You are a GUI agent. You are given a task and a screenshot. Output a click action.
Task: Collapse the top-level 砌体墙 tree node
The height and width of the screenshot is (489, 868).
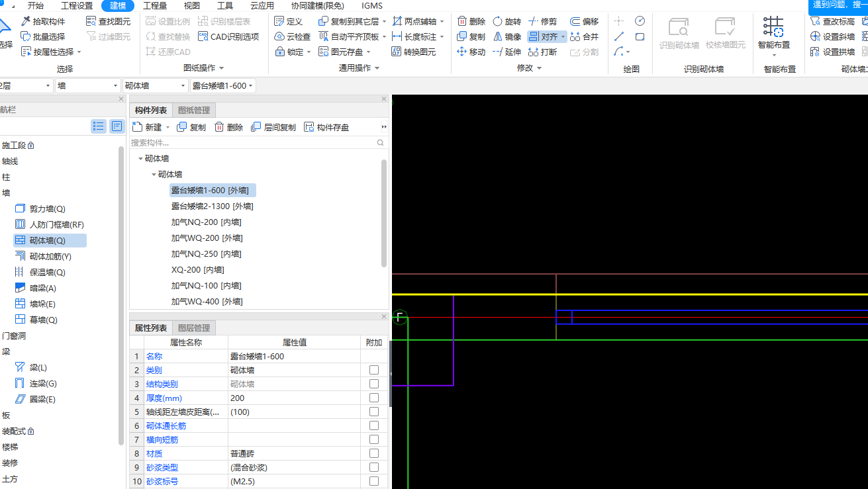click(140, 158)
